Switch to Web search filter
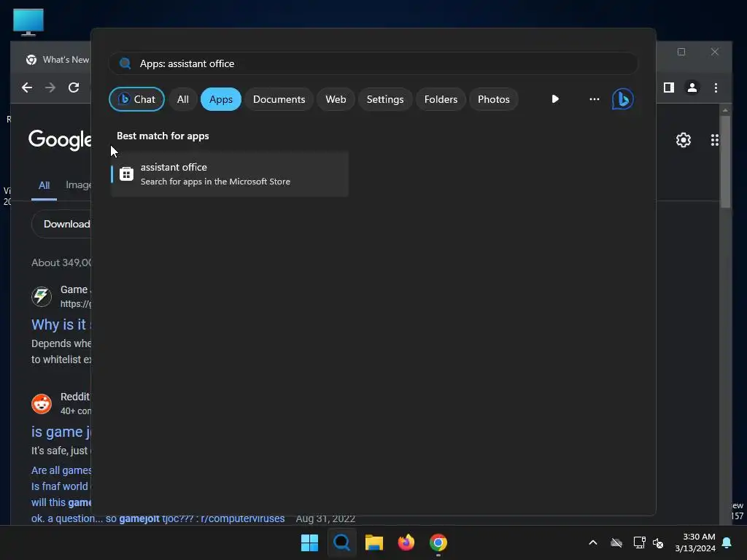747x560 pixels. tap(336, 99)
